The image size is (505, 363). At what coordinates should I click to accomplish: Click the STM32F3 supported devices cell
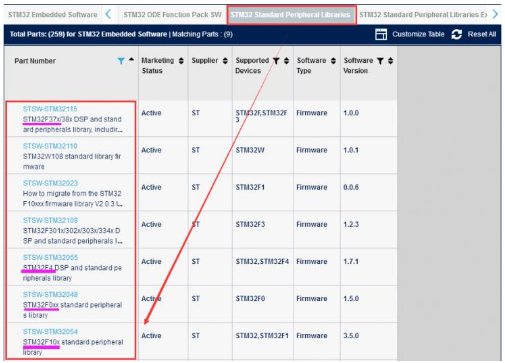tap(250, 224)
